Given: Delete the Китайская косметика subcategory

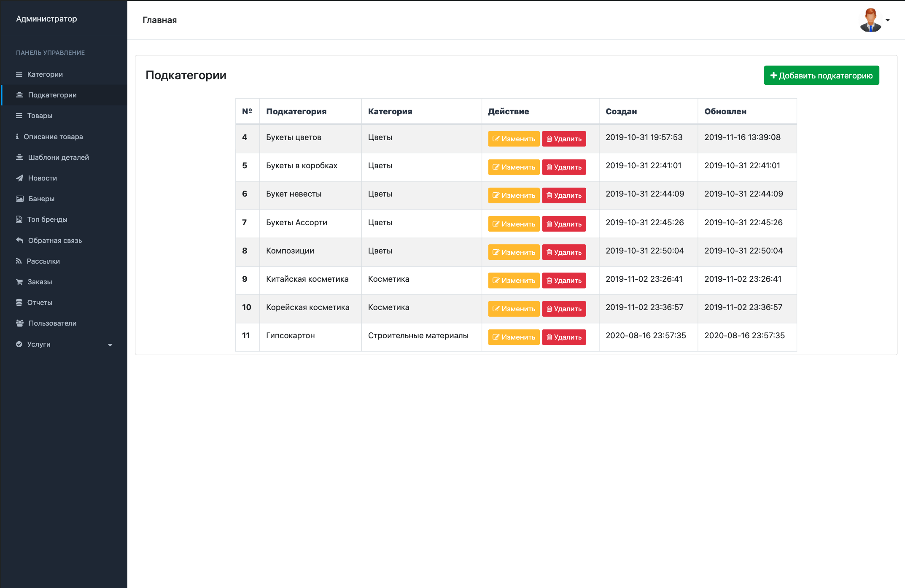Looking at the screenshot, I should pyautogui.click(x=563, y=281).
